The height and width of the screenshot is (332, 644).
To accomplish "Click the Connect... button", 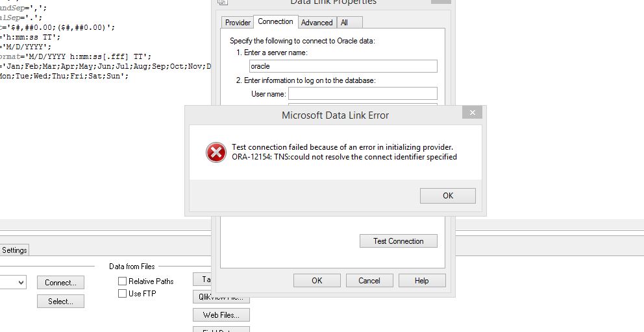I will tap(60, 283).
